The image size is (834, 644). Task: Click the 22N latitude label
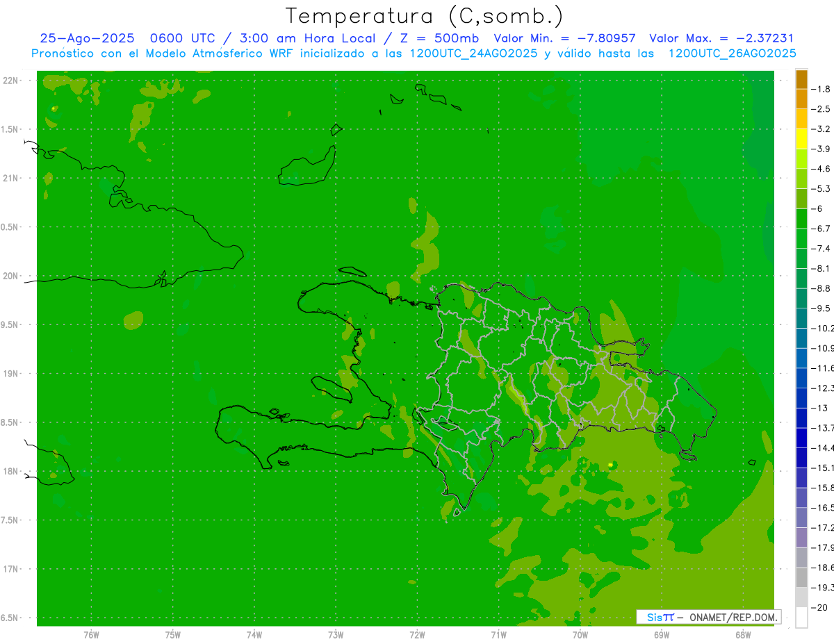[x=11, y=81]
